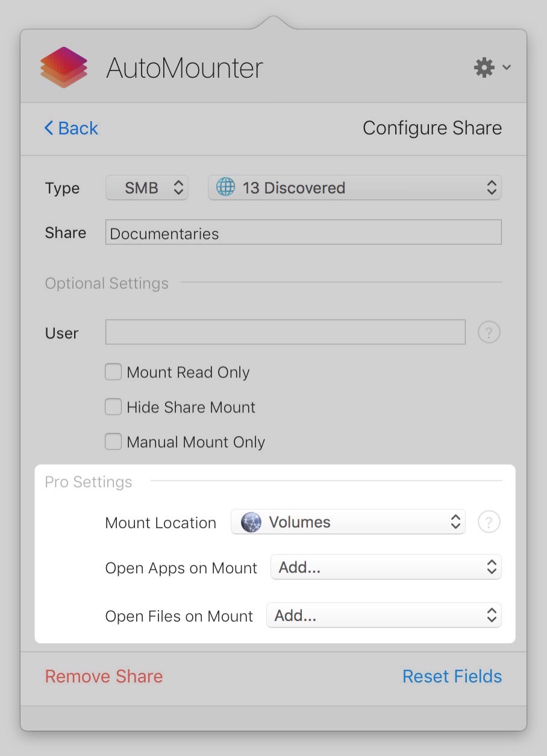Viewport: 547px width, 756px height.
Task: Click the chevron arrow next to the gear
Action: 507,68
